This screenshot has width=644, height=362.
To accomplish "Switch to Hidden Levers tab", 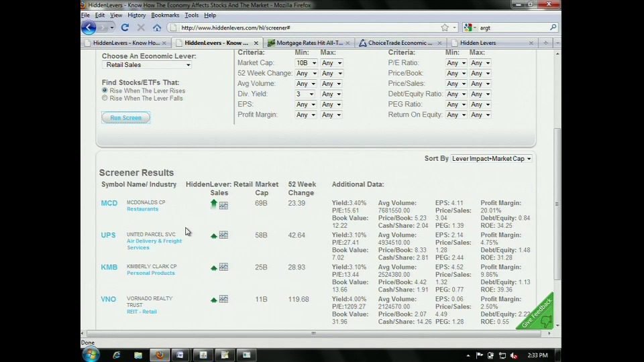I will coord(492,43).
